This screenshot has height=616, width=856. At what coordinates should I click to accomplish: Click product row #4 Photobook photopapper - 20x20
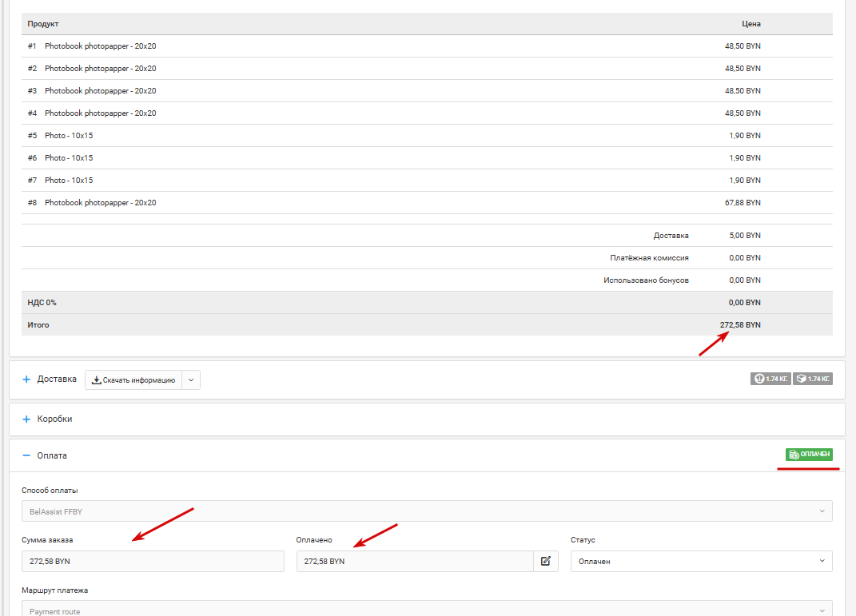[427, 113]
